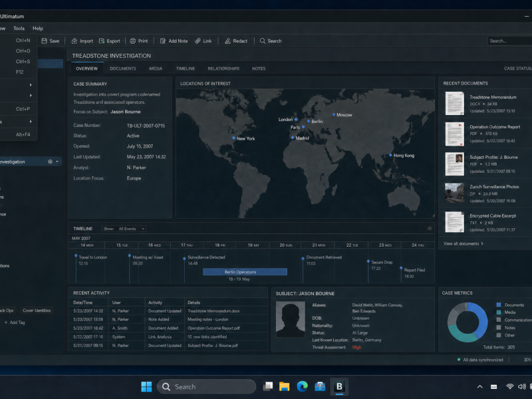The image size is (532, 399).
Task: Click the chevron after View all documents
Action: pyautogui.click(x=482, y=243)
